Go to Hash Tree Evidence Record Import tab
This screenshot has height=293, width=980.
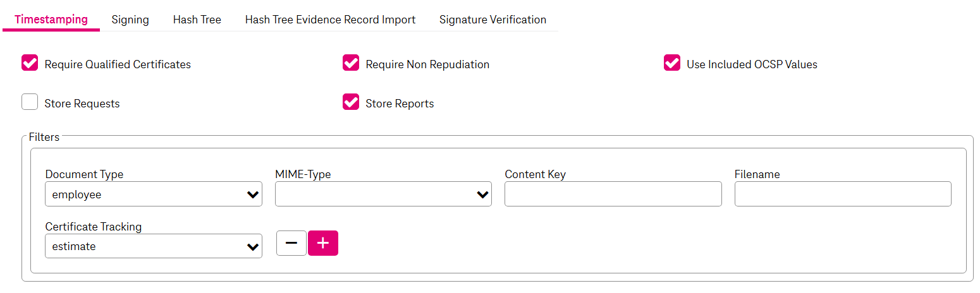[x=330, y=20]
